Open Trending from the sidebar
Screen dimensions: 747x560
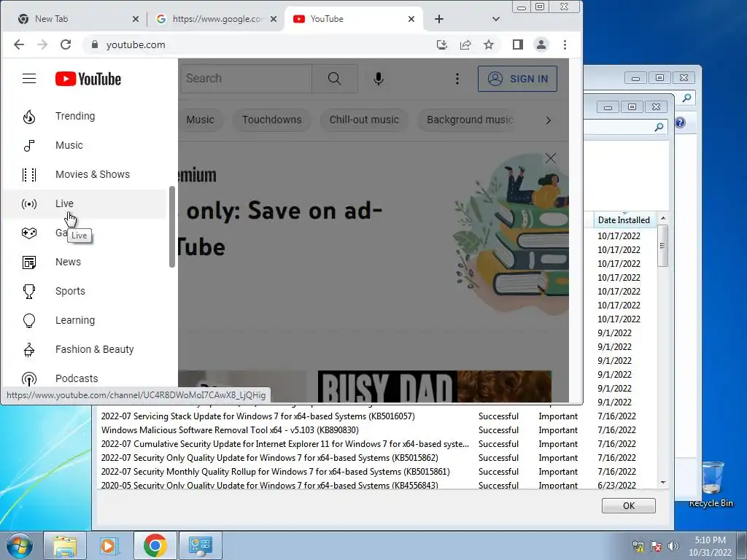(85, 116)
